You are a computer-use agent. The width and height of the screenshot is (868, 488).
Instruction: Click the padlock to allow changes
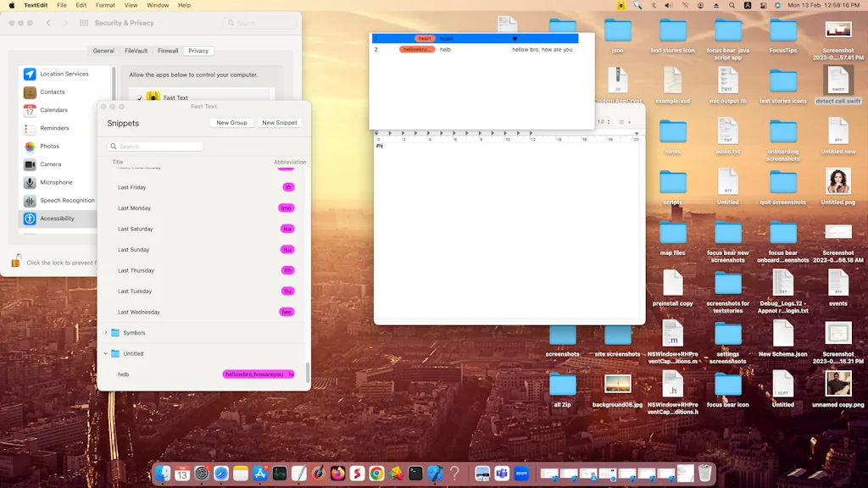tap(17, 260)
